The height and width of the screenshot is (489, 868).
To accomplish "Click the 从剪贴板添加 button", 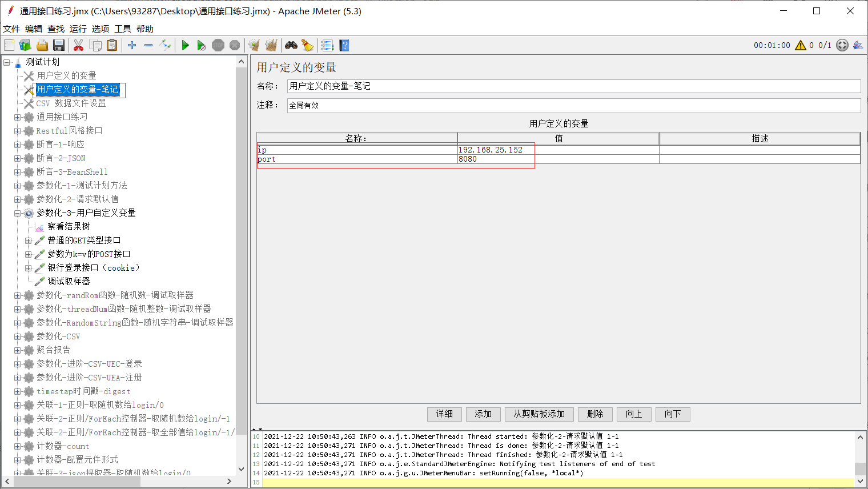I will pos(539,414).
